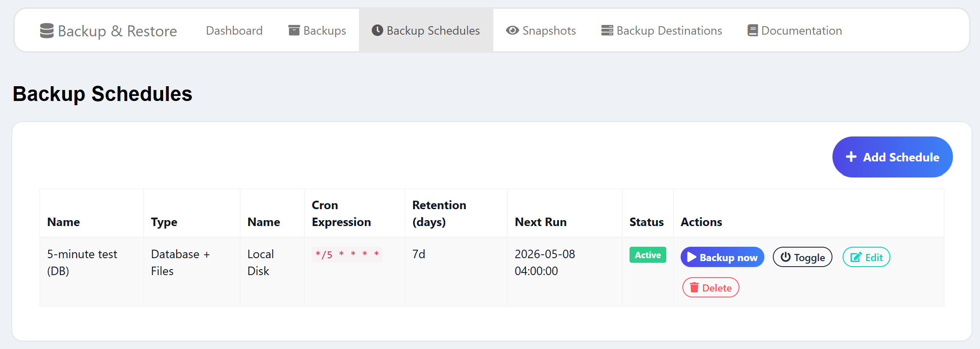Click the database stack logo icon
This screenshot has height=349, width=980.
pos(47,31)
